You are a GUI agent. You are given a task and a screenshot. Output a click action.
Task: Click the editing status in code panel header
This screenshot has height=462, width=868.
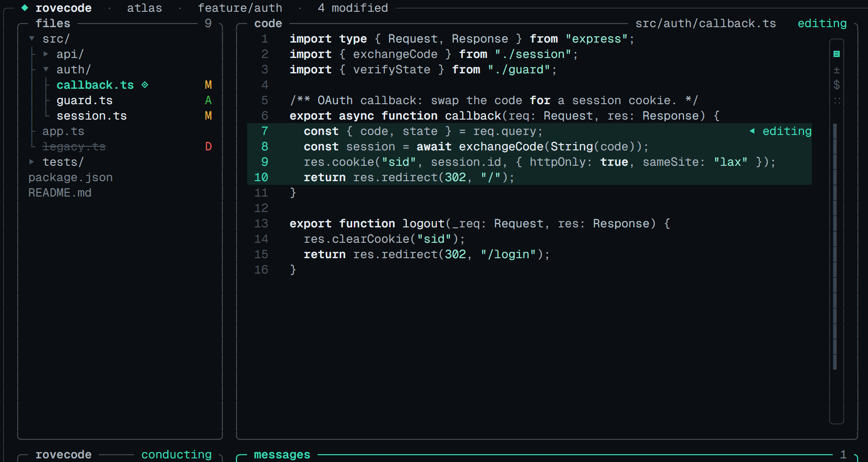coord(822,23)
